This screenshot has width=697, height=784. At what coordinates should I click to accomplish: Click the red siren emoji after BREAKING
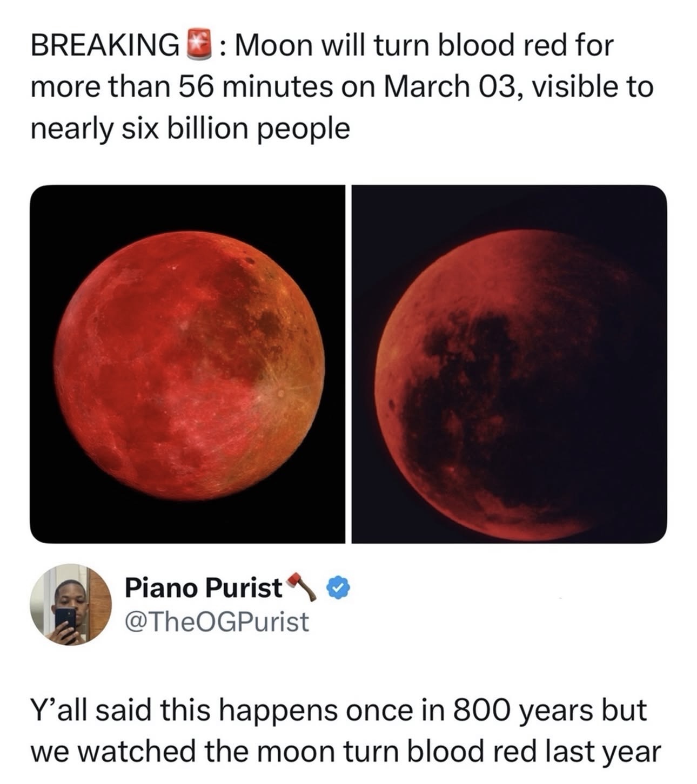coord(196,45)
